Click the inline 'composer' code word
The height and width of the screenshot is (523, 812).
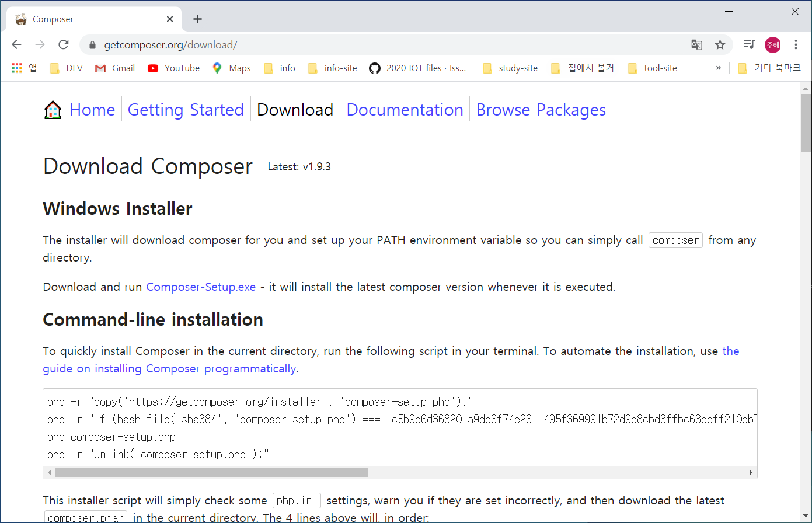675,240
